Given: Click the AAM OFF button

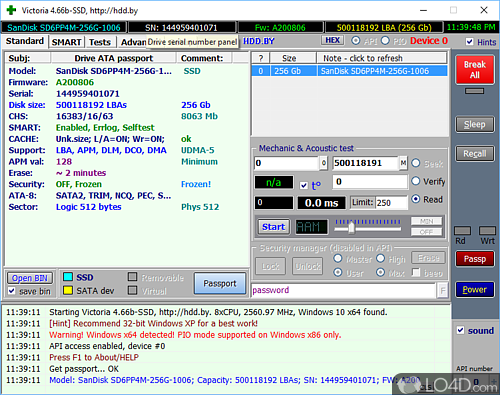Looking at the screenshot, I should 426,232.
